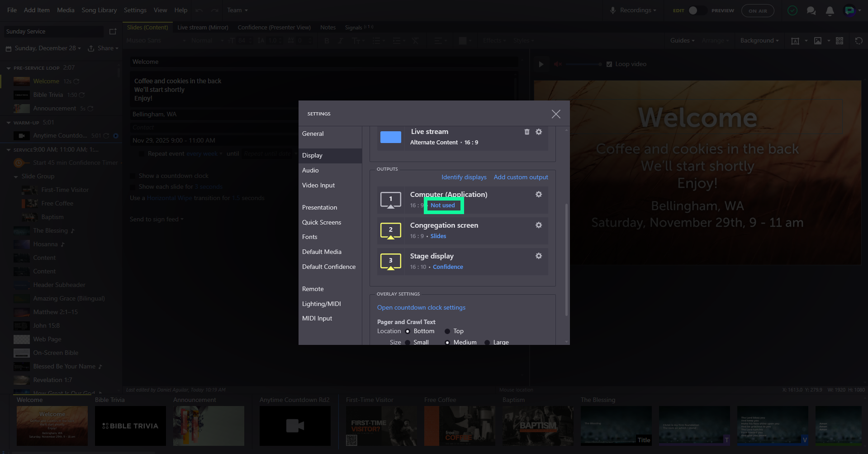Open the chat messages icon
This screenshot has width=868, height=454.
(811, 11)
